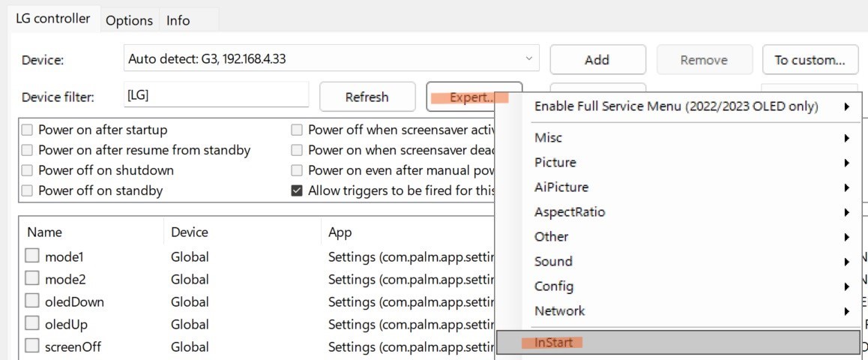Switch to the Options tab
This screenshot has height=360, width=868.
(129, 20)
